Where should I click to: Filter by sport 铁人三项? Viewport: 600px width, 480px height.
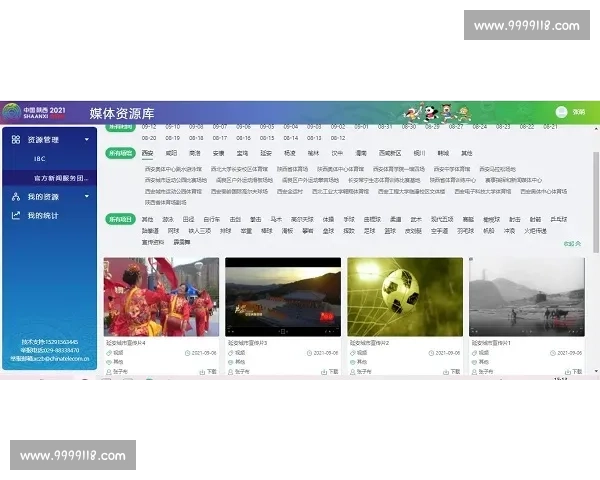200,231
